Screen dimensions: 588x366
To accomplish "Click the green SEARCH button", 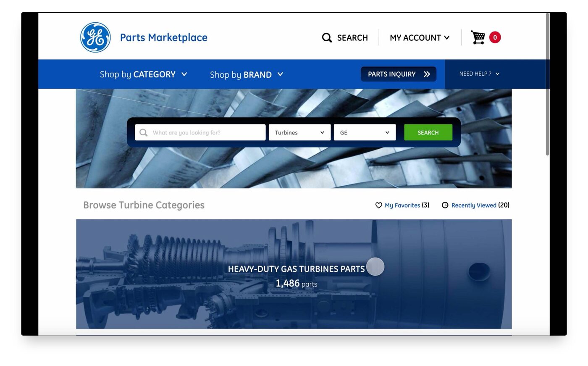I will pos(428,132).
